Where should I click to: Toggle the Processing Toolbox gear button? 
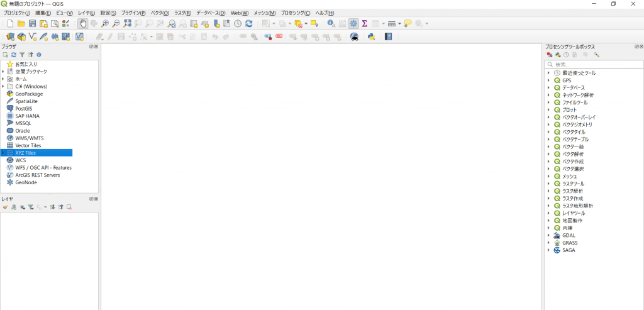tap(353, 24)
